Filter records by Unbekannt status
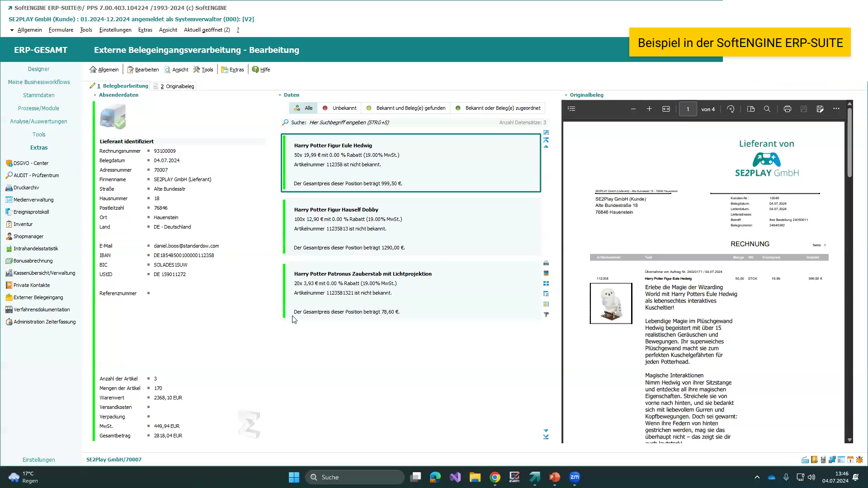Viewport: 868px width, 488px height. (340, 108)
